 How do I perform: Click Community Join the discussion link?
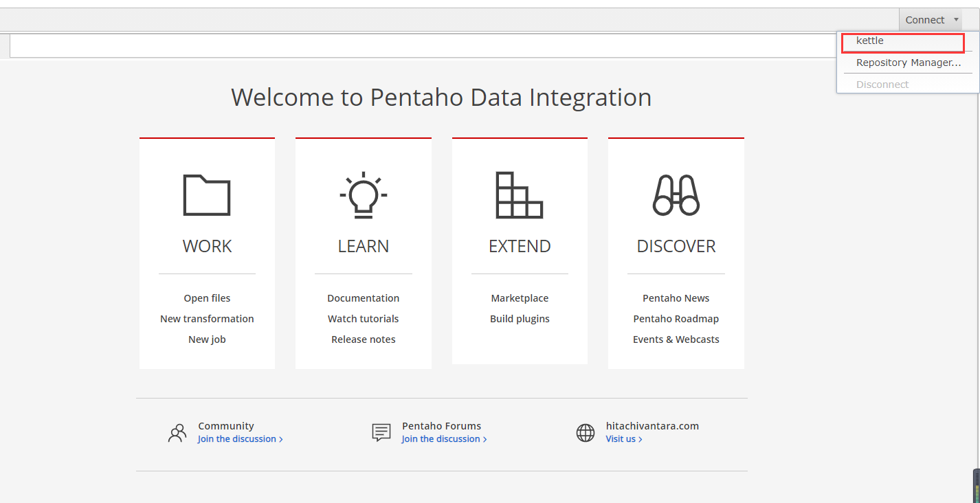click(241, 439)
